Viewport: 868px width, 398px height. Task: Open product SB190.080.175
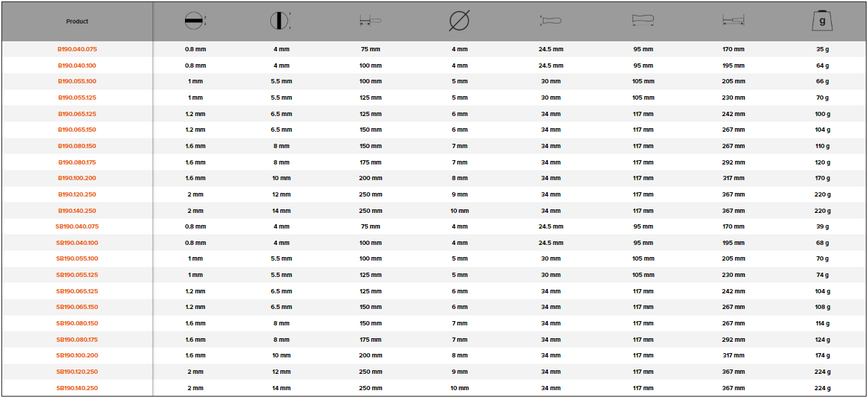(77, 340)
